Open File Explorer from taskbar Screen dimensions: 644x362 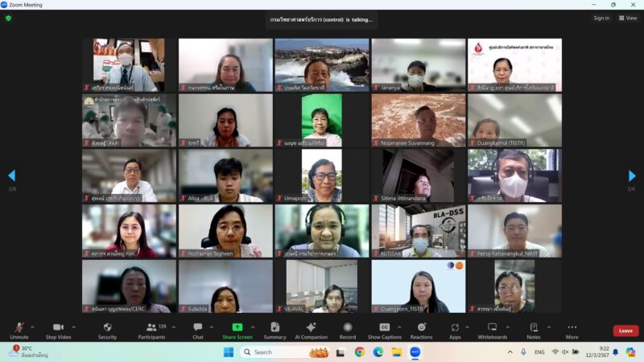point(396,352)
